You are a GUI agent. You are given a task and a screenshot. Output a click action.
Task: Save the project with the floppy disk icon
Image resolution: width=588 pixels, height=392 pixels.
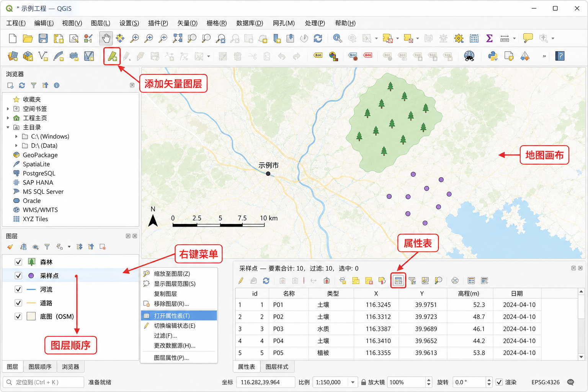pyautogui.click(x=43, y=38)
